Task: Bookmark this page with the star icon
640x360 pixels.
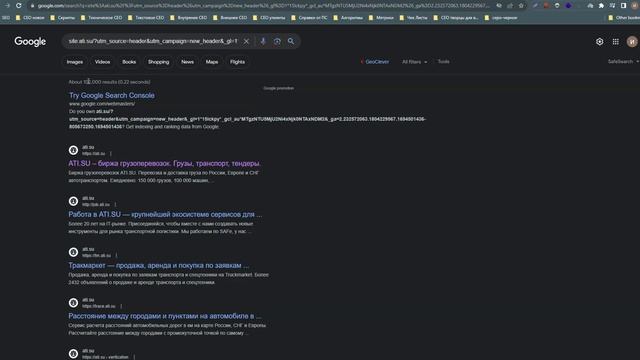Action: tap(521, 6)
